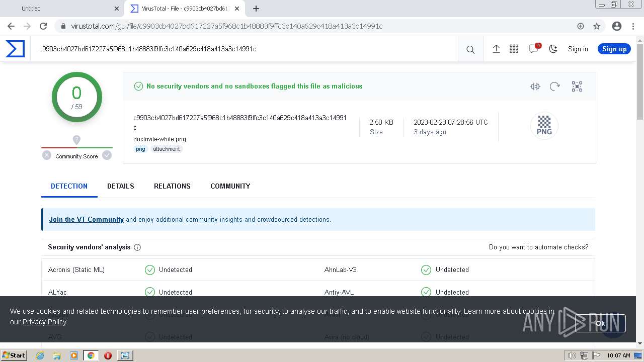644x362 pixels.
Task: Click the VirusTotal sigma logo
Action: pos(15,49)
